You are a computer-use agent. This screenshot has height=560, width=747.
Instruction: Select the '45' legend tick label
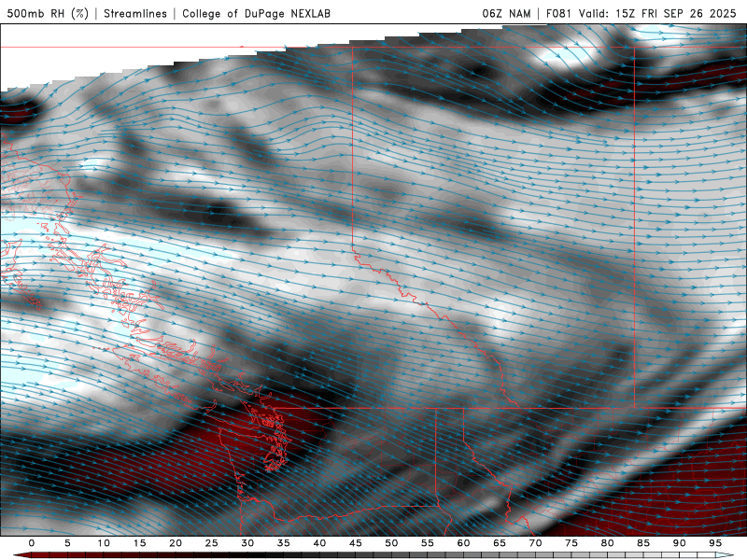coord(356,543)
